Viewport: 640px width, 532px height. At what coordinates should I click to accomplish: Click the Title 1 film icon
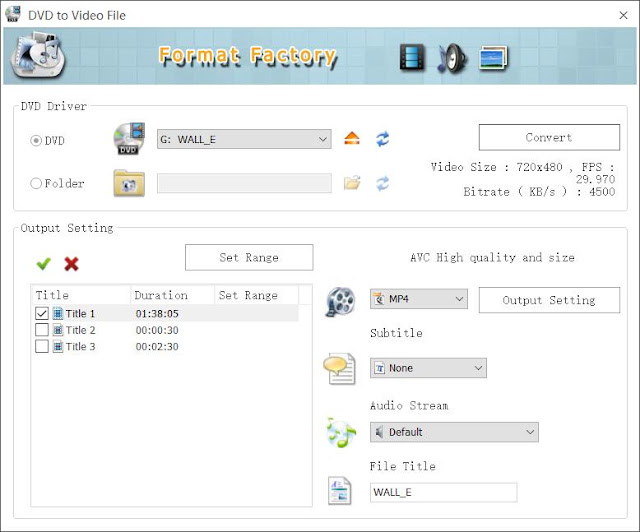(x=58, y=314)
